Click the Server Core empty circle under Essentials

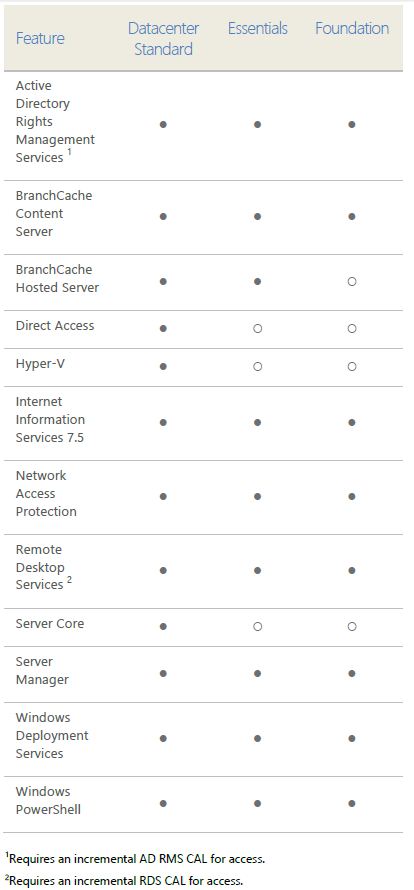257,627
